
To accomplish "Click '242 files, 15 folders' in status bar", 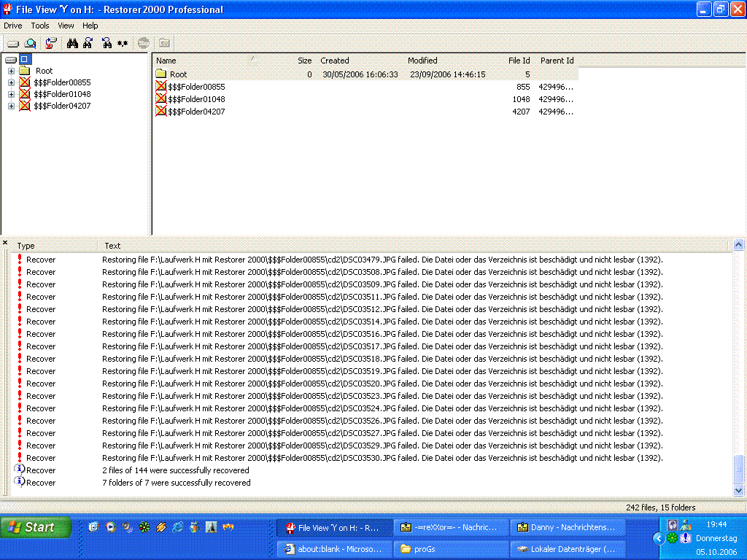I will [660, 507].
